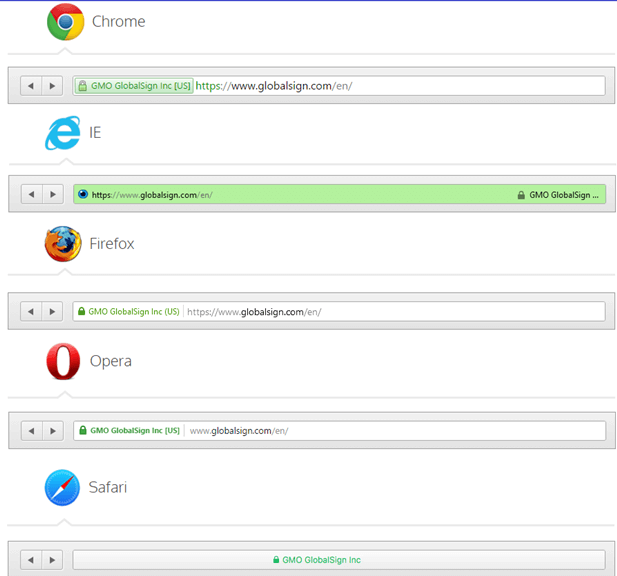
Task: Click the back arrow in IE bar
Action: pyautogui.click(x=32, y=194)
